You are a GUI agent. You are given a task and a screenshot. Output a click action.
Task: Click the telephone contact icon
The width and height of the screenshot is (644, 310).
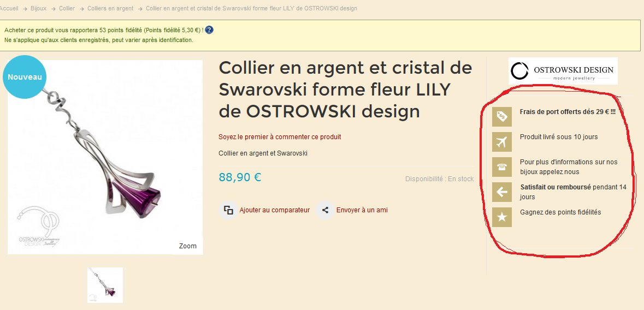pos(502,167)
